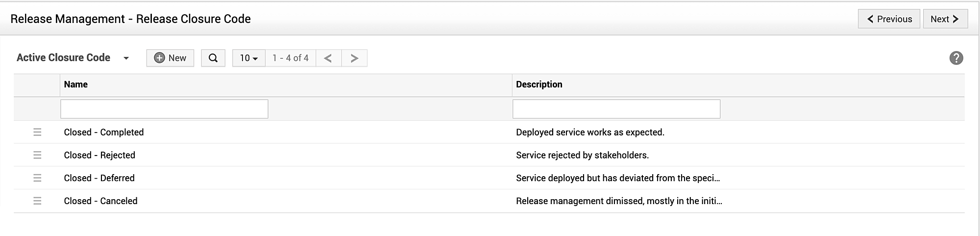Open the Closed - Rejected closure code
Image resolution: width=980 pixels, height=236 pixels.
(x=99, y=155)
